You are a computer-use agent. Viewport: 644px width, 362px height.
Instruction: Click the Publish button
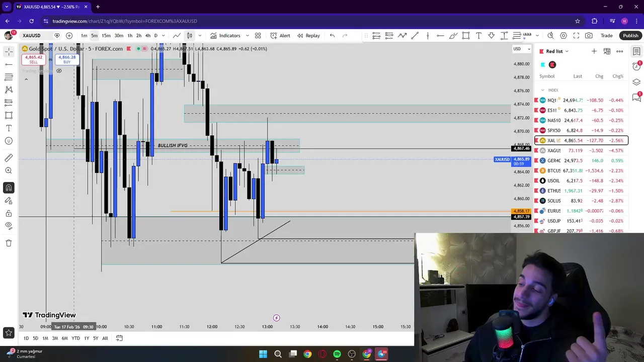(x=630, y=36)
